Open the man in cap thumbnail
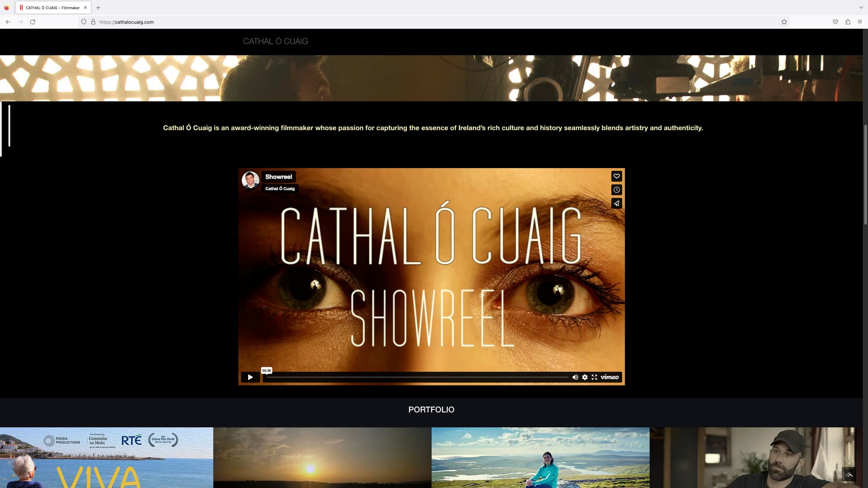The height and width of the screenshot is (488, 868). pos(756,458)
